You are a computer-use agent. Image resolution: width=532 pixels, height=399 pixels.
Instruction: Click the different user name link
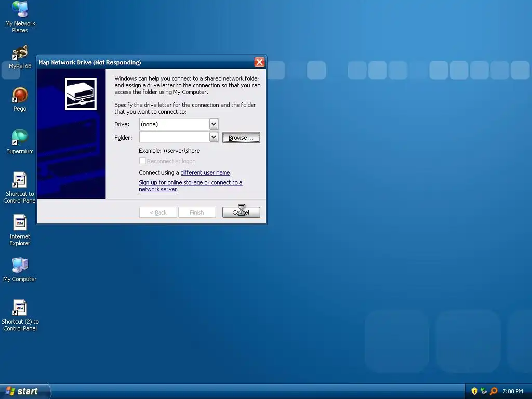tap(205, 172)
